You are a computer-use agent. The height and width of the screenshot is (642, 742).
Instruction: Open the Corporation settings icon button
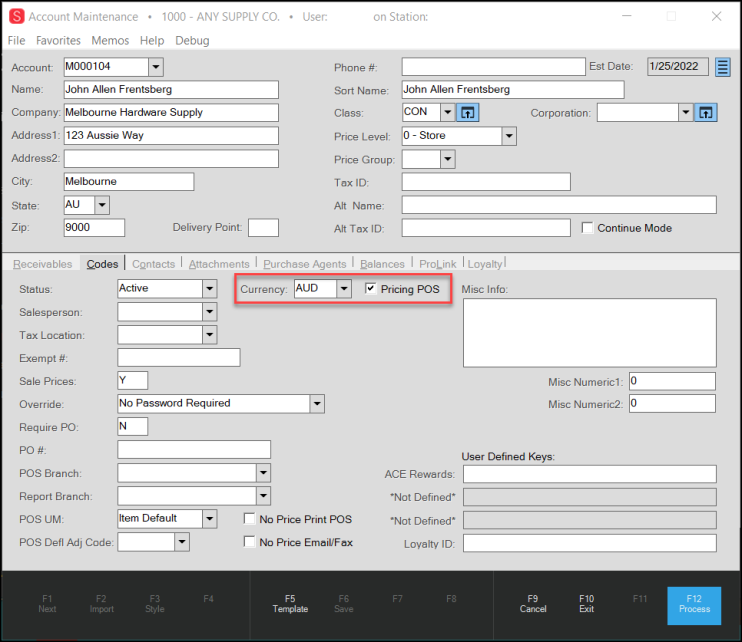coord(706,113)
